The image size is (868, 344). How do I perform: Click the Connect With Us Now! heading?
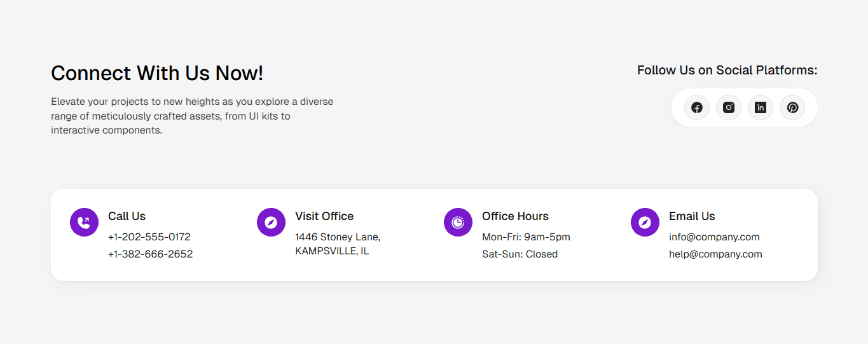tap(157, 73)
